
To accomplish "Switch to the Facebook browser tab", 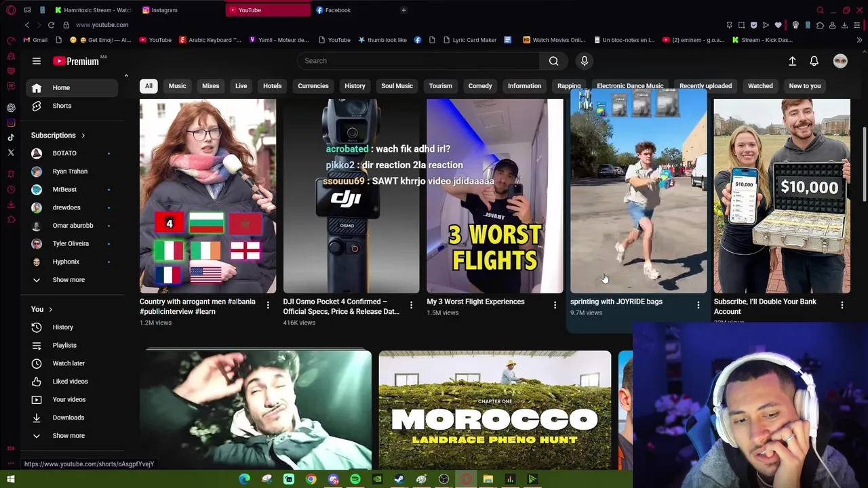I will click(x=353, y=10).
